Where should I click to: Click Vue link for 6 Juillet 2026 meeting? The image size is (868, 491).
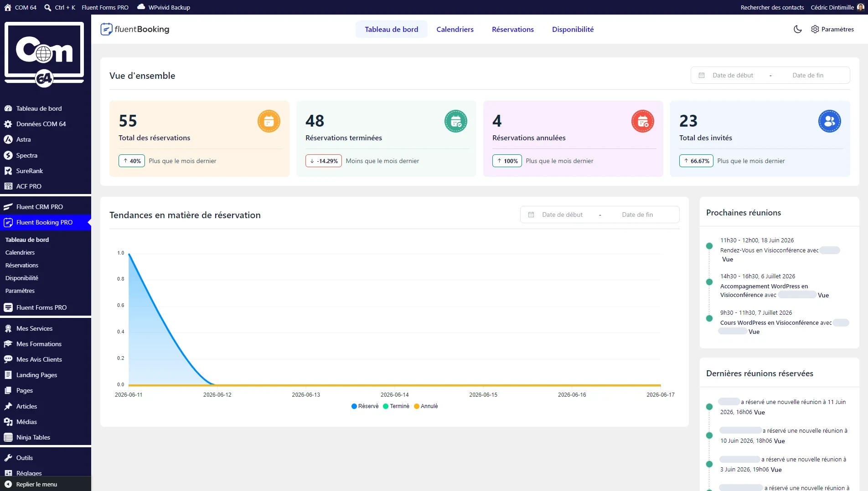click(823, 295)
